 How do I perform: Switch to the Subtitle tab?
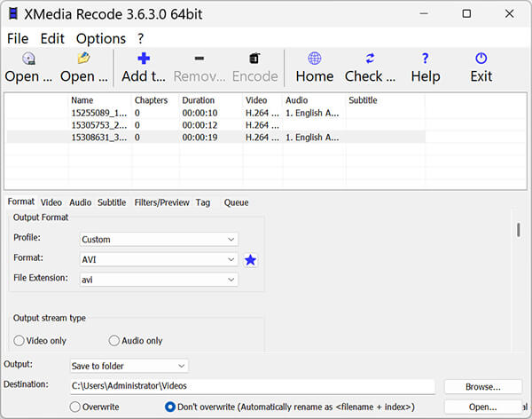coord(112,202)
